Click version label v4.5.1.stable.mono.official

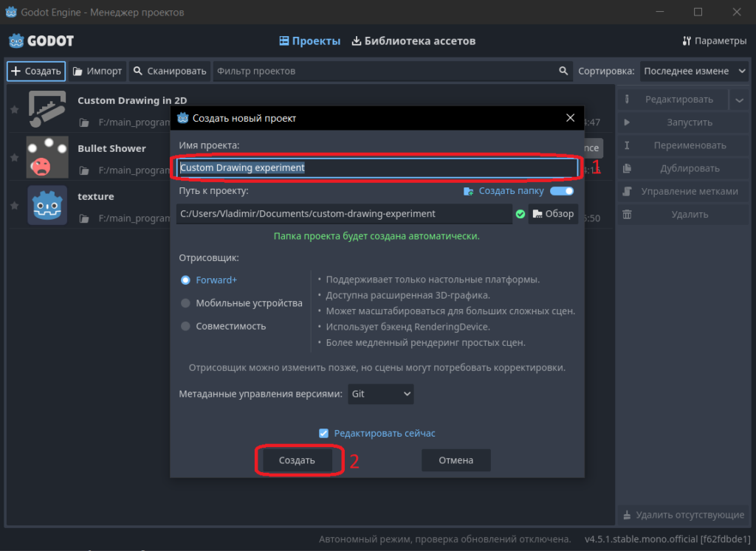click(x=667, y=539)
